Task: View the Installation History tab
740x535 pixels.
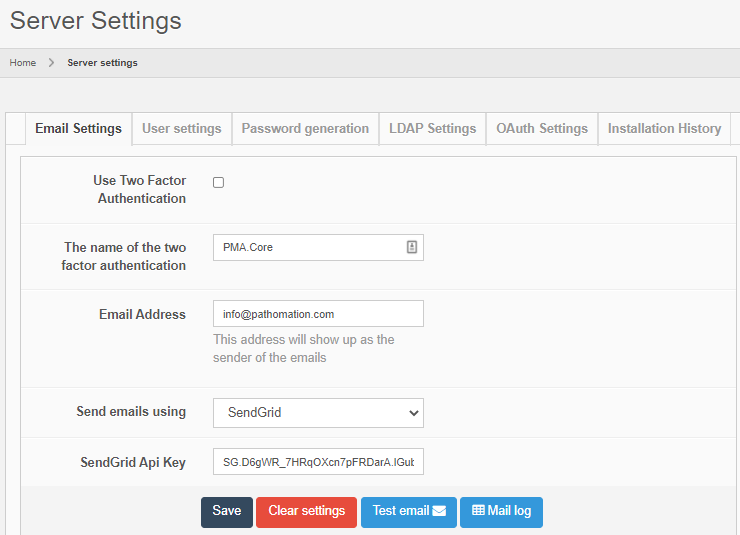Action: [x=664, y=128]
